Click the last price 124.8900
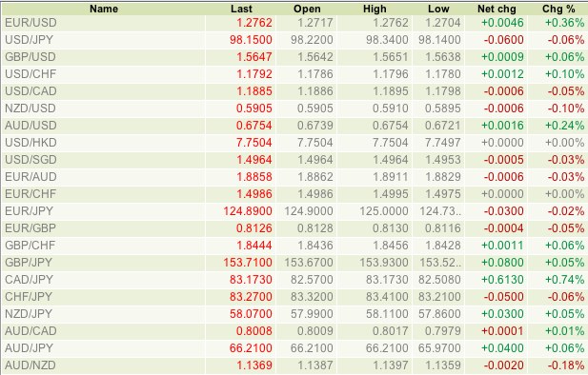The image size is (588, 375). point(248,211)
